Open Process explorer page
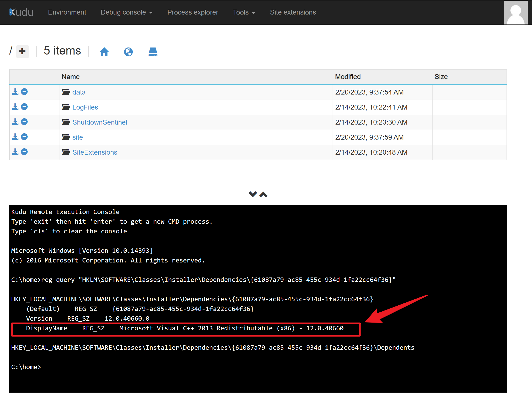The width and height of the screenshot is (532, 396). 193,12
